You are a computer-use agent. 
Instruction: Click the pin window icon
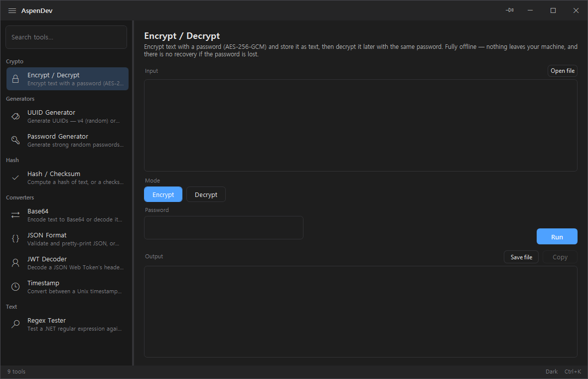point(510,10)
